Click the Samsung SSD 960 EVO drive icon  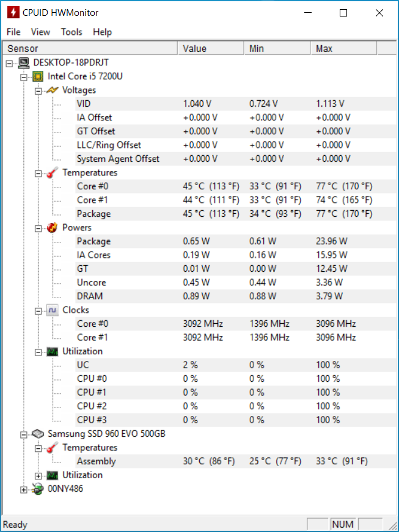click(x=38, y=434)
